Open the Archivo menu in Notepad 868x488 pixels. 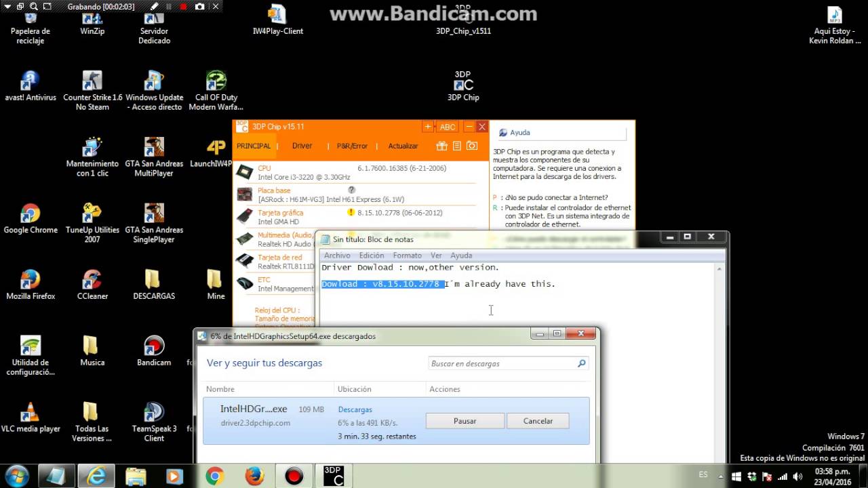pos(337,256)
